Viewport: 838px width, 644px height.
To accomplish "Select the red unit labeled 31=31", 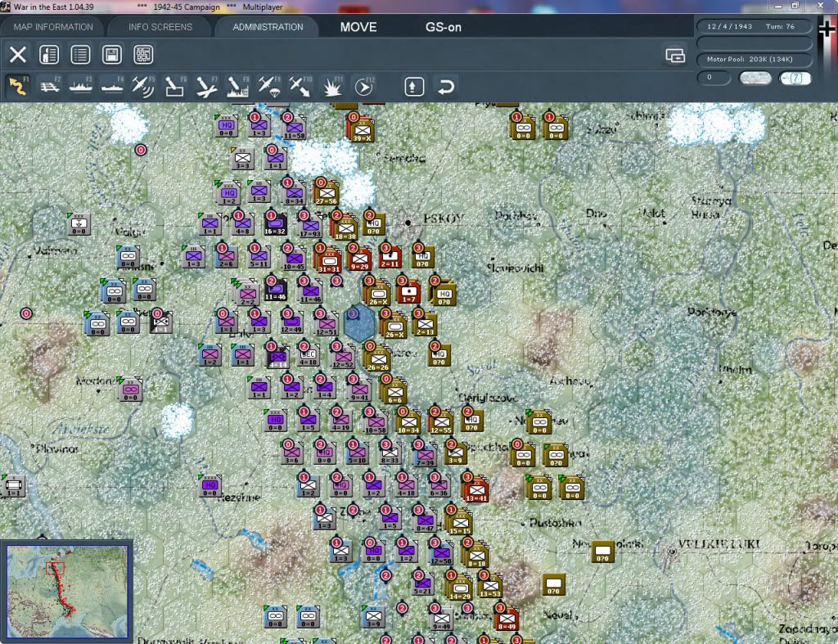I will 329,260.
